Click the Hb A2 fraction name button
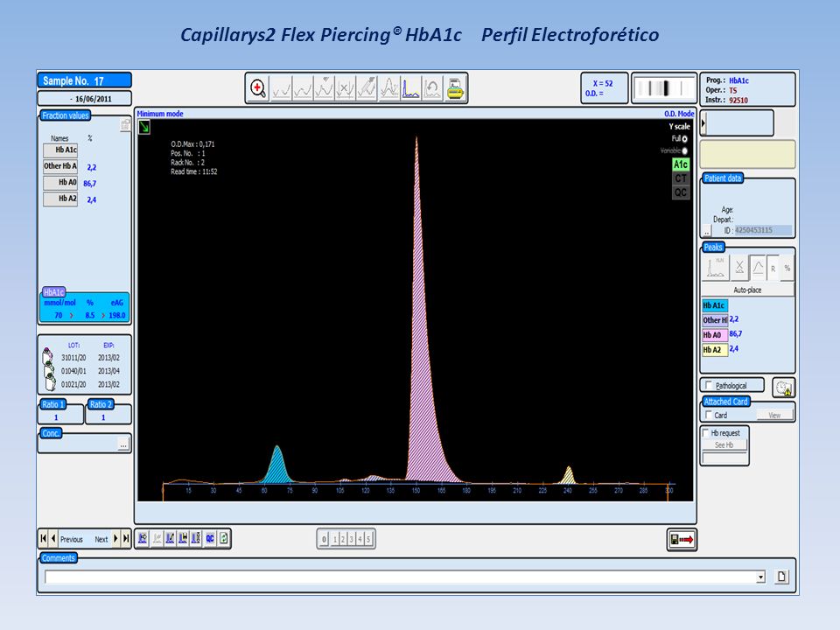Image resolution: width=840 pixels, height=630 pixels. (60, 199)
